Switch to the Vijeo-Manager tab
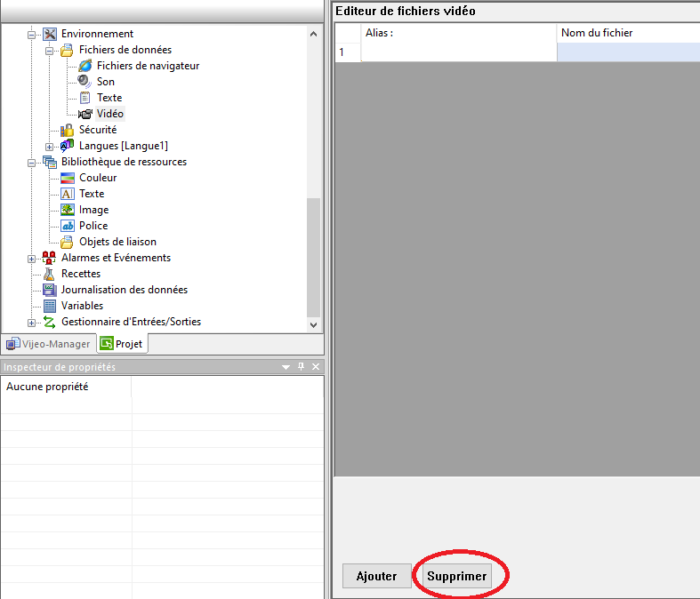The image size is (700, 599). 48,344
